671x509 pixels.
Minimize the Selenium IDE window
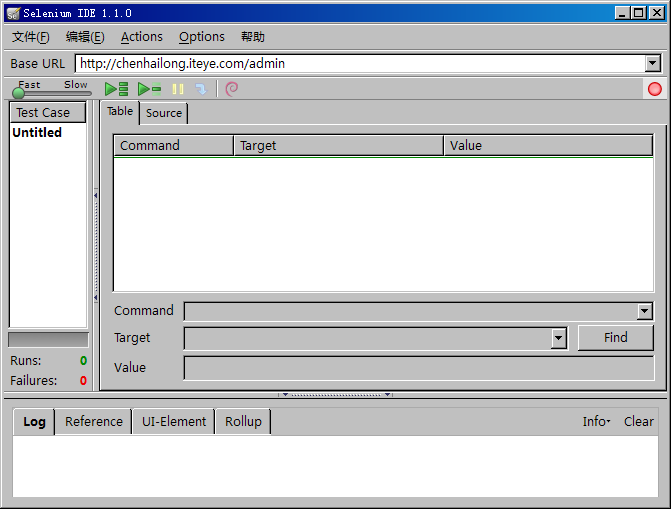point(622,13)
